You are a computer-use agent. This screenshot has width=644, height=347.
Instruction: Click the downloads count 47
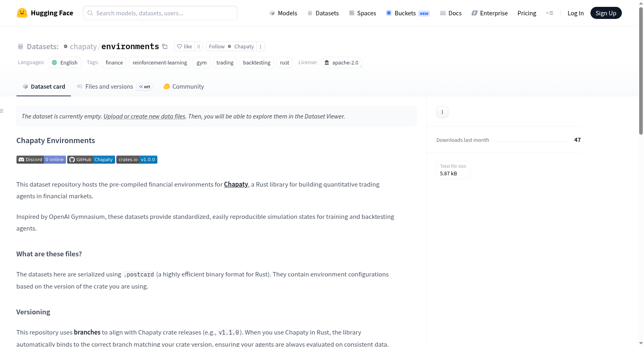[578, 140]
